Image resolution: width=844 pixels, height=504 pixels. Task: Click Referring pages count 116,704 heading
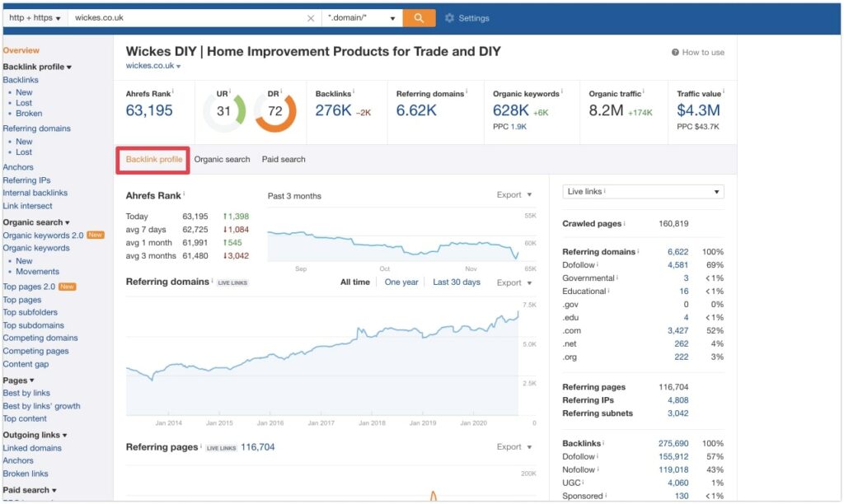click(x=257, y=447)
